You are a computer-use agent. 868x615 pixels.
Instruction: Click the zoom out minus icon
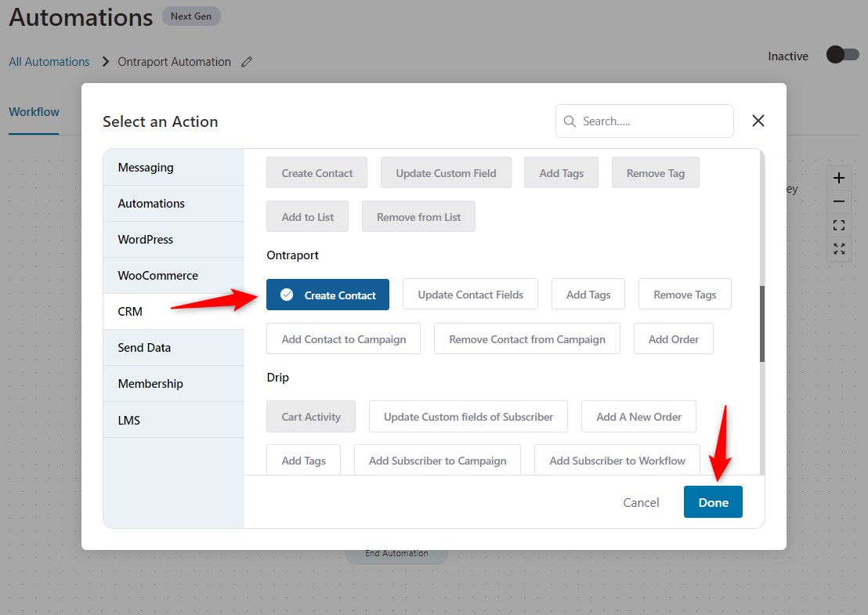[839, 201]
